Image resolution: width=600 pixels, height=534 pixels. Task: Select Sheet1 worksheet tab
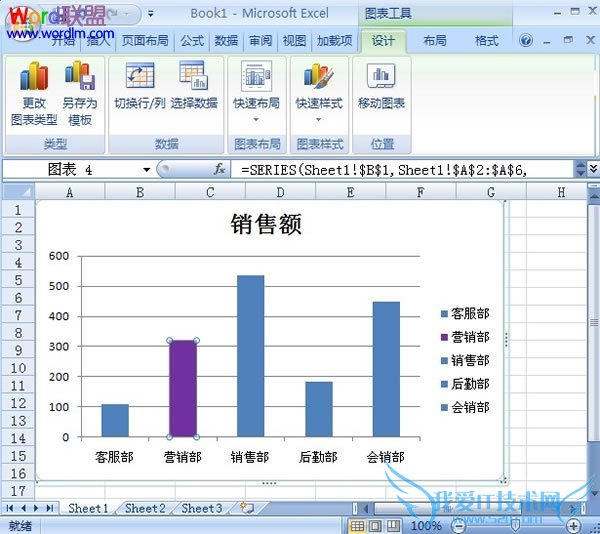[x=88, y=508]
